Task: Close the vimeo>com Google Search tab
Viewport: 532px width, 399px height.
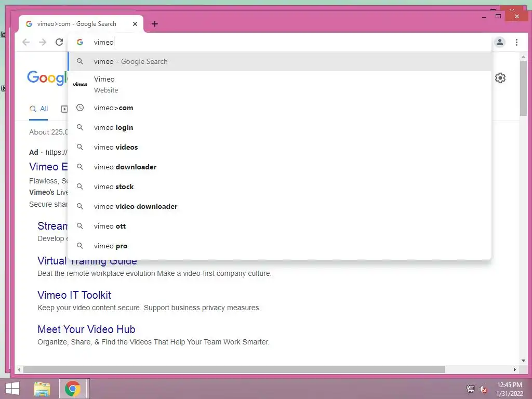Action: point(135,24)
